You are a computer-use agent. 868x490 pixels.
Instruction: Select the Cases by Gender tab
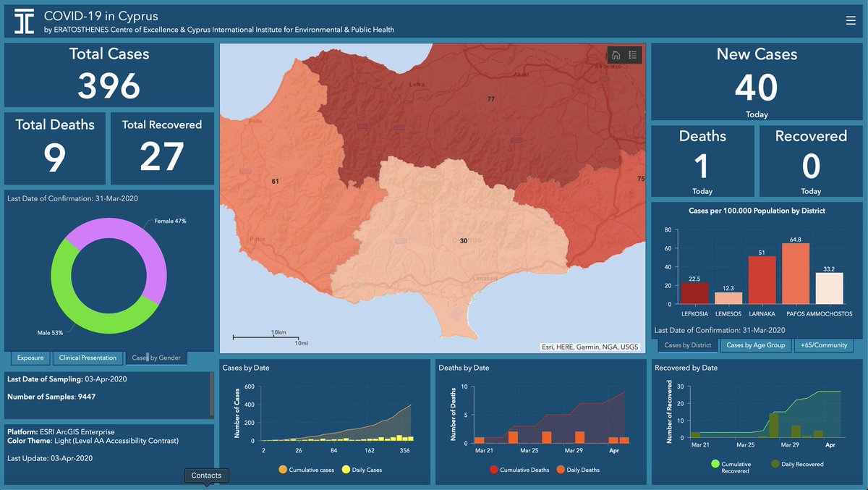(x=156, y=358)
